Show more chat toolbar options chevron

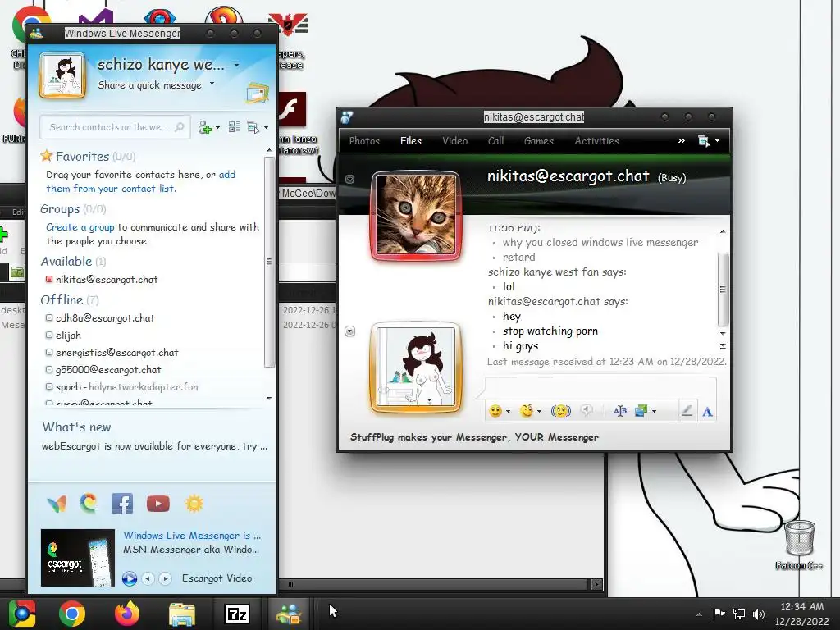(682, 141)
